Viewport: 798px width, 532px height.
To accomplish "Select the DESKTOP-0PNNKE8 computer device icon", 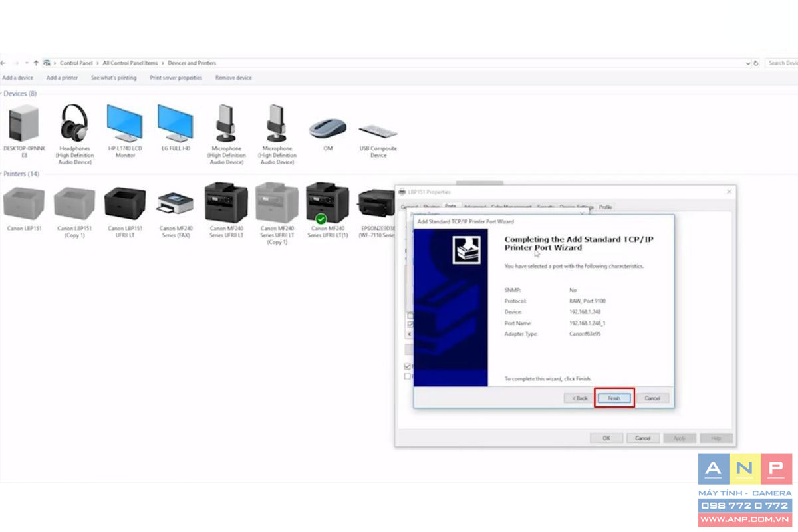I will [24, 124].
